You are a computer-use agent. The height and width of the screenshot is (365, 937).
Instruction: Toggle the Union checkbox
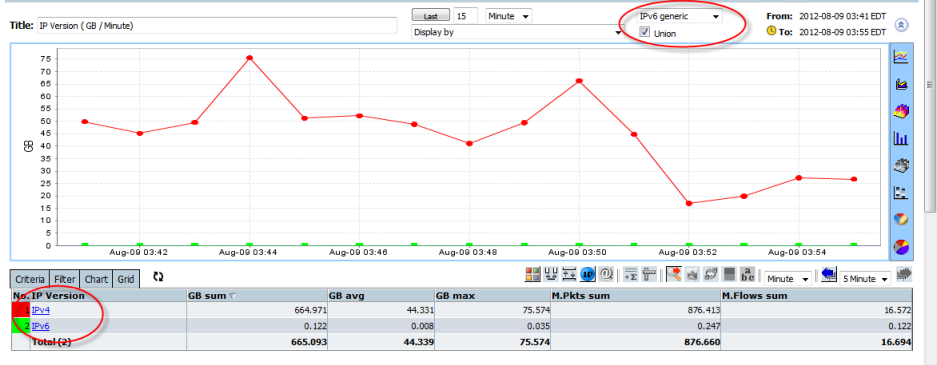coord(644,33)
